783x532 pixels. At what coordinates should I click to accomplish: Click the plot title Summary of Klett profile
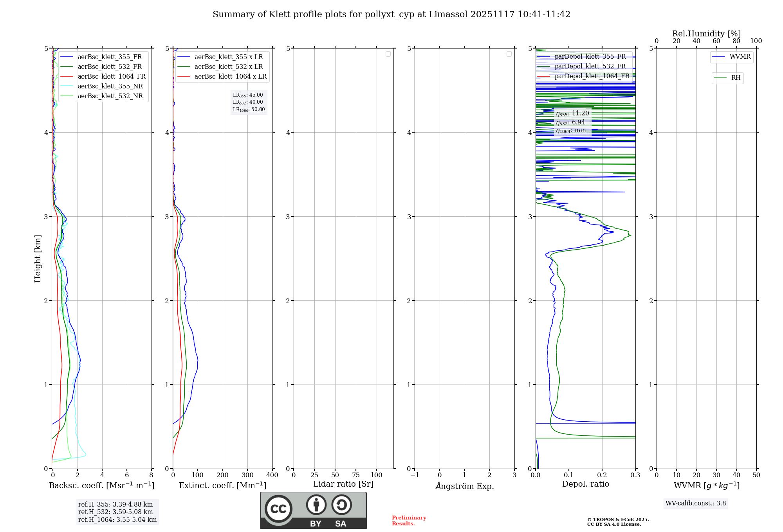click(391, 14)
